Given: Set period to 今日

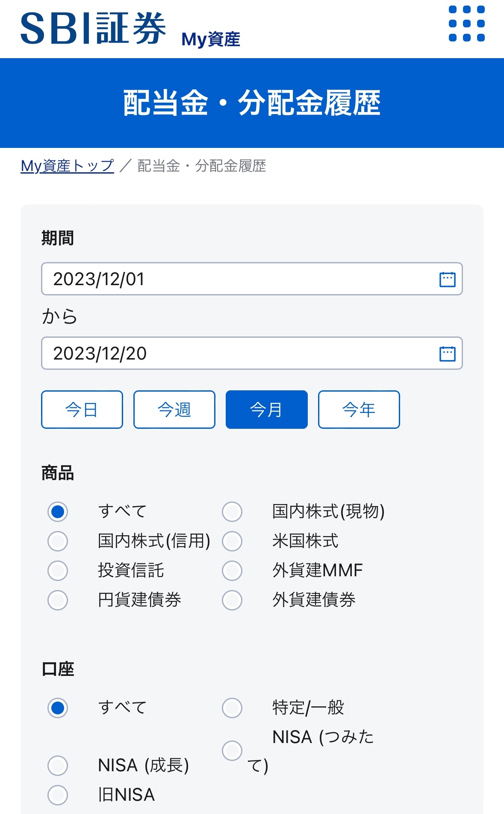Looking at the screenshot, I should pyautogui.click(x=82, y=410).
